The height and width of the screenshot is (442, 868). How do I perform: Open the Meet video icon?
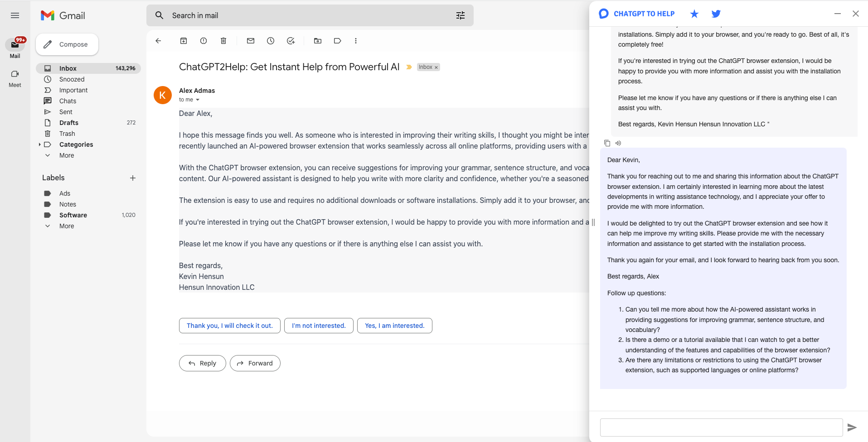point(15,74)
